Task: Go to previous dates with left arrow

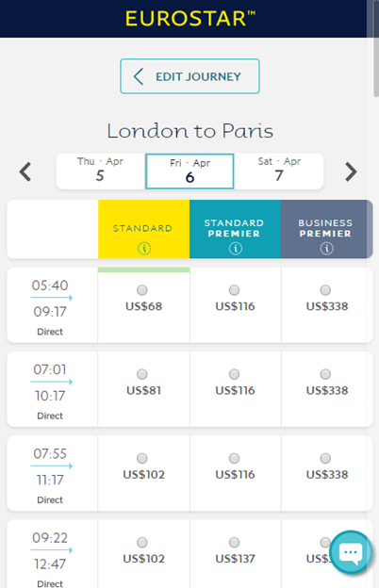Action: pyautogui.click(x=25, y=171)
